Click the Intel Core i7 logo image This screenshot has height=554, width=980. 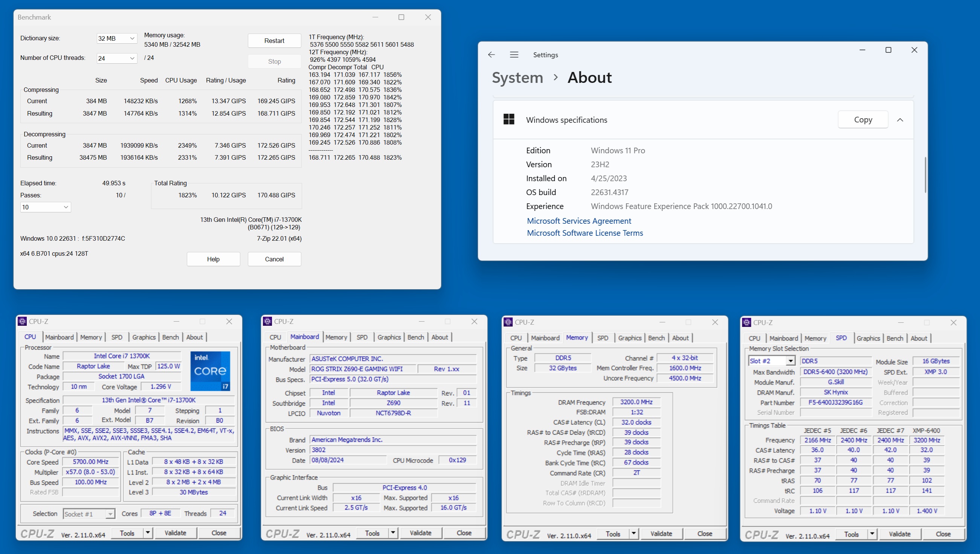coord(211,371)
